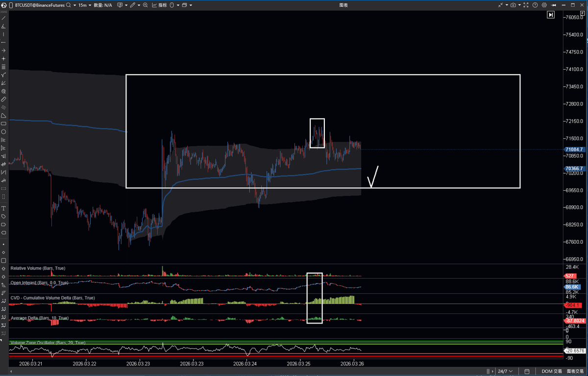Open the screenshot options dropdown arrow

pyautogui.click(x=519, y=5)
